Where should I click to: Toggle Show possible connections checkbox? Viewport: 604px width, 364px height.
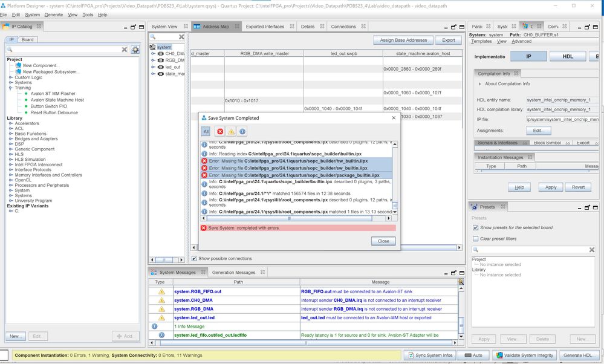(x=194, y=259)
